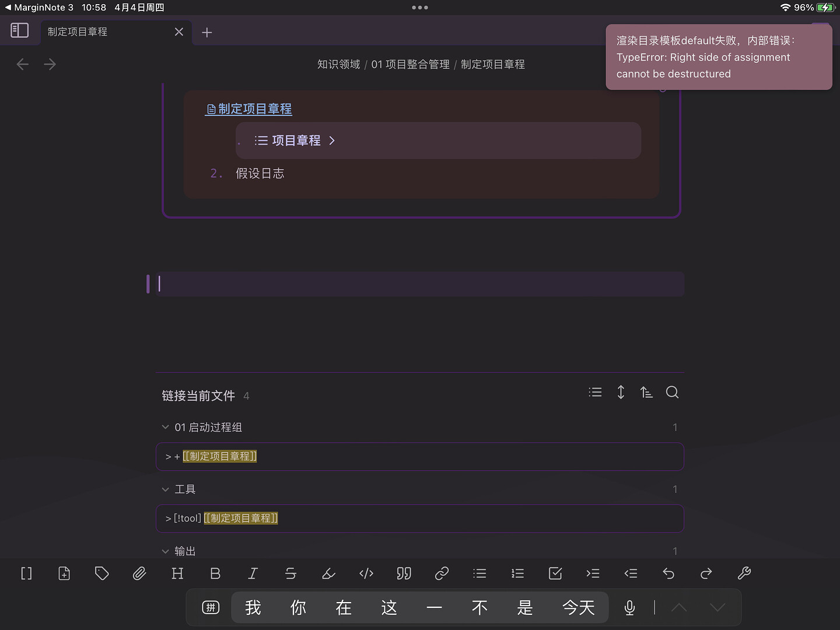Screen dimensions: 840x630
Task: Start dictation with the microphone key
Action: [629, 608]
